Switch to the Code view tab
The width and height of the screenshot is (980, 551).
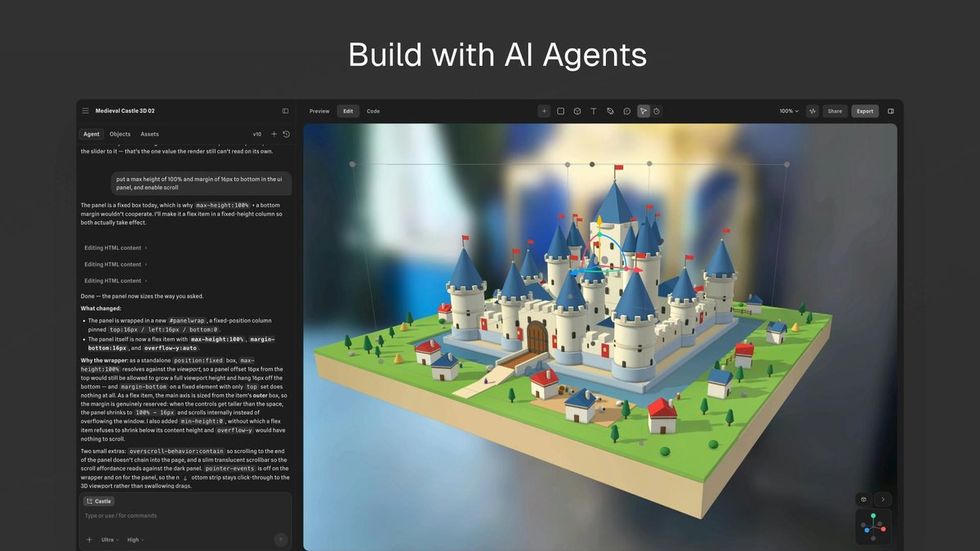[x=373, y=111]
